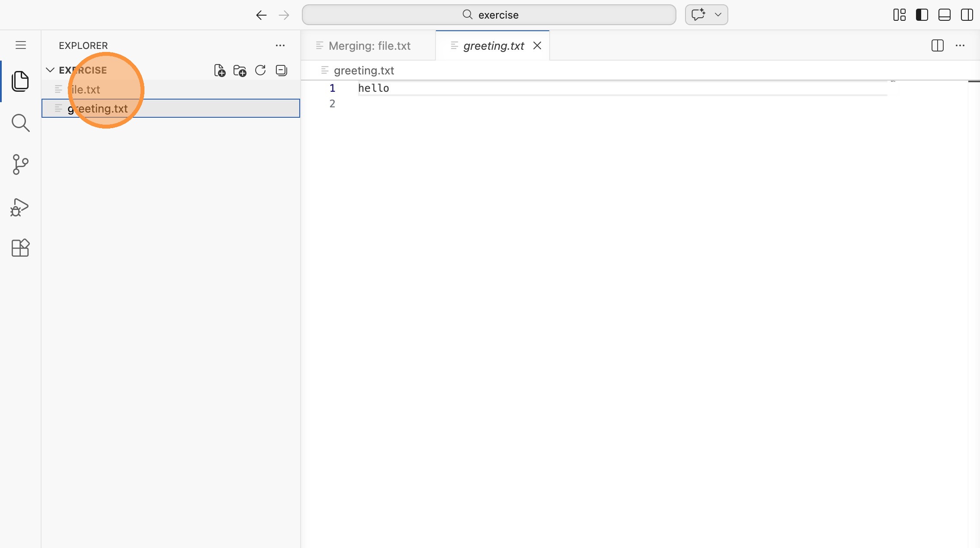980x548 pixels.
Task: Open Explorer views and more actions menu
Action: pos(280,45)
